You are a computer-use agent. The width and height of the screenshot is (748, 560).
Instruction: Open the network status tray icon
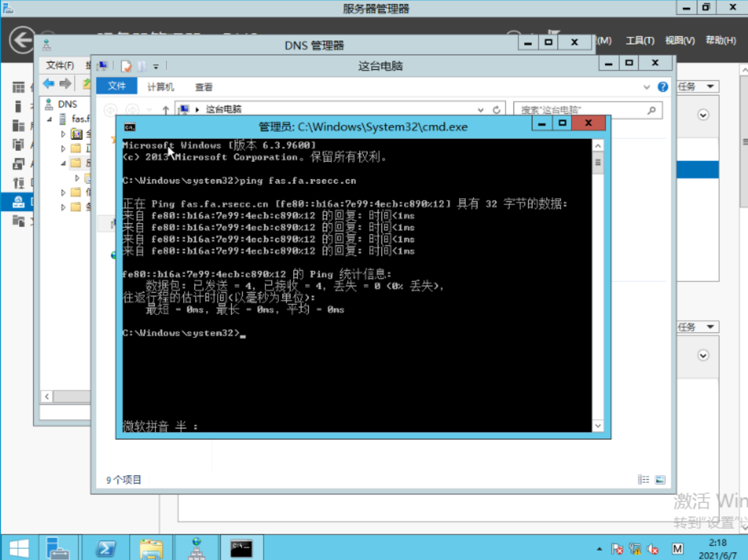(x=636, y=548)
